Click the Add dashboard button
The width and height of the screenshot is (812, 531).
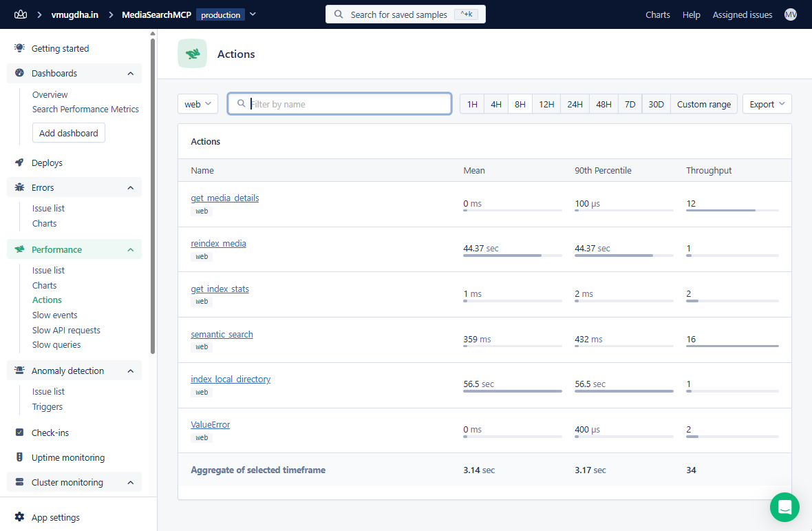click(68, 133)
